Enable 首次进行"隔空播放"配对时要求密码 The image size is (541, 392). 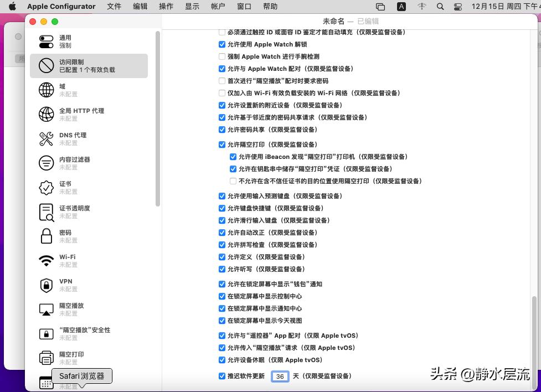coord(221,81)
